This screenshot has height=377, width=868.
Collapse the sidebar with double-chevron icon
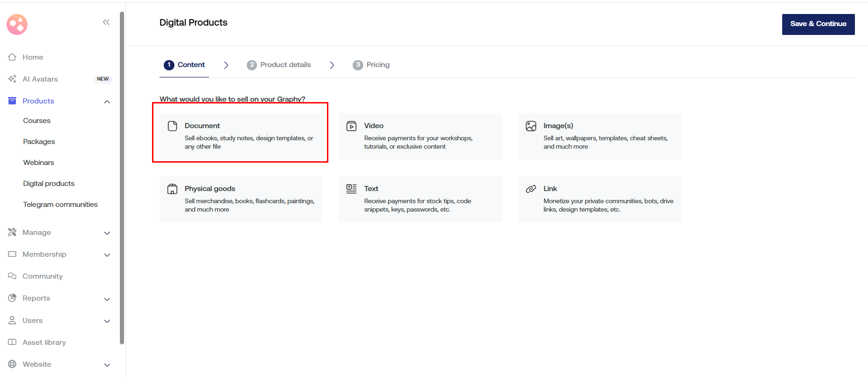coord(106,22)
